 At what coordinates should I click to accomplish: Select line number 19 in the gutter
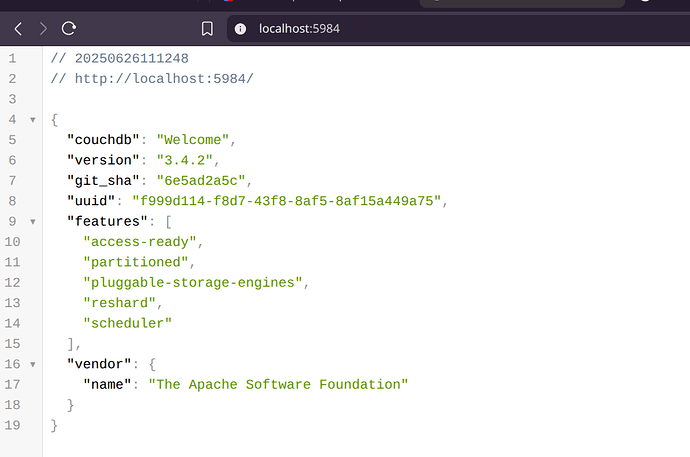coord(12,425)
